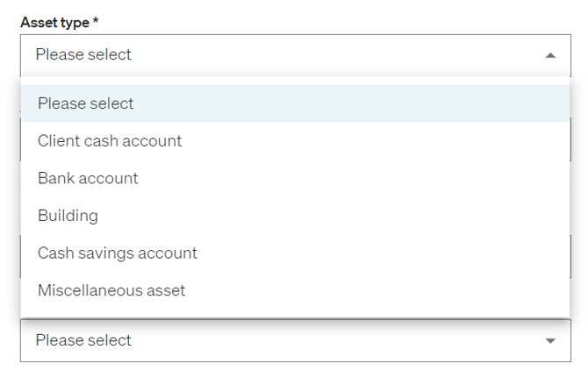Image resolution: width=588 pixels, height=378 pixels.
Task: Choose Miscellaneous asset from list
Action: coord(111,290)
